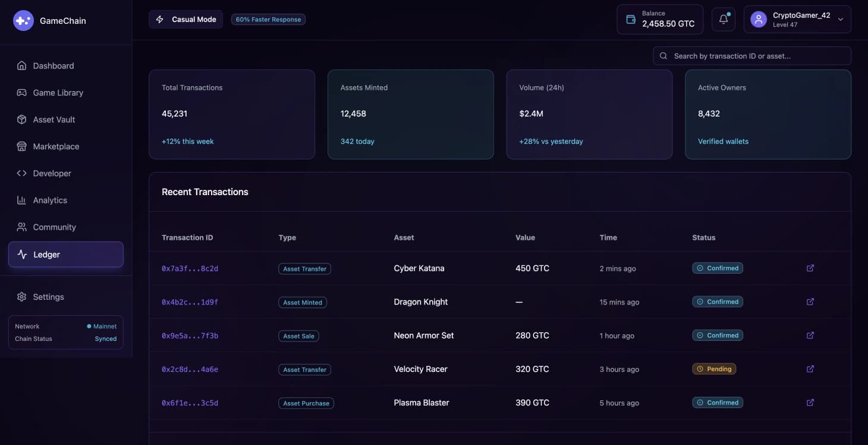Switch to the Settings section

(x=48, y=296)
